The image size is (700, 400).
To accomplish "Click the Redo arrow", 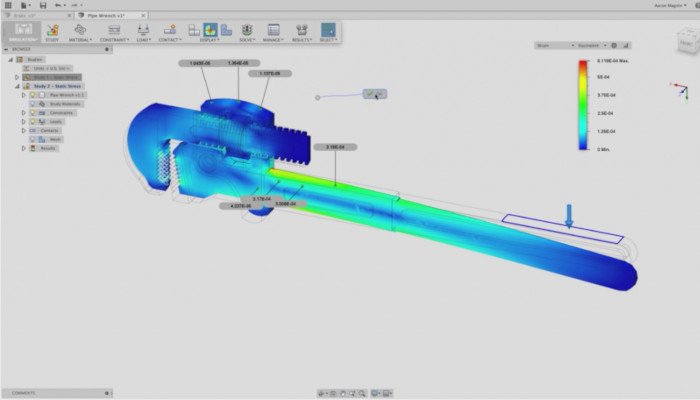I will point(75,5).
